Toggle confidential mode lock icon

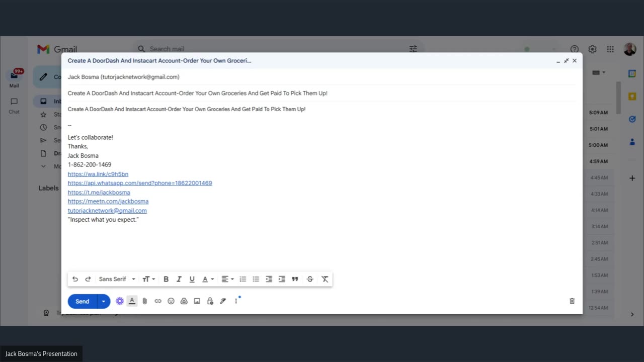click(x=210, y=301)
